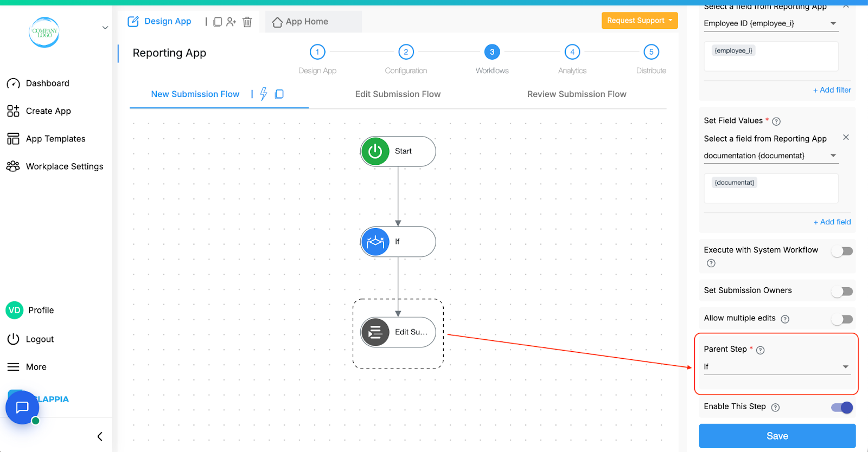The height and width of the screenshot is (452, 868).
Task: Open the documentation field dropdown
Action: tap(771, 156)
